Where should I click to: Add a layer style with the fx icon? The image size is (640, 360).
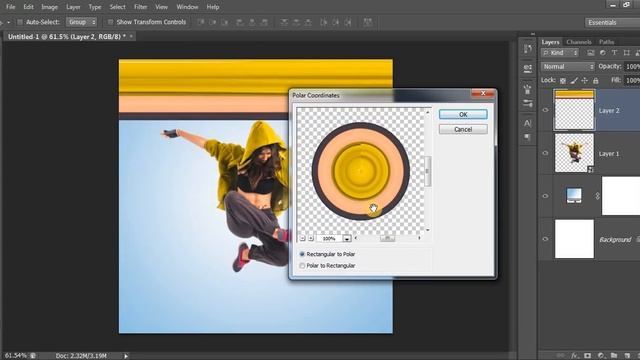pos(575,356)
